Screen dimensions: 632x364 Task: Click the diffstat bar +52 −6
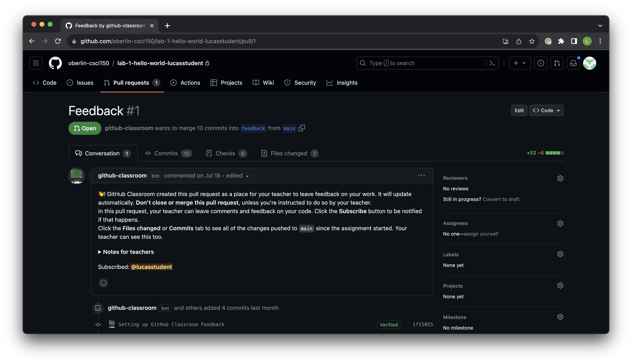(545, 153)
